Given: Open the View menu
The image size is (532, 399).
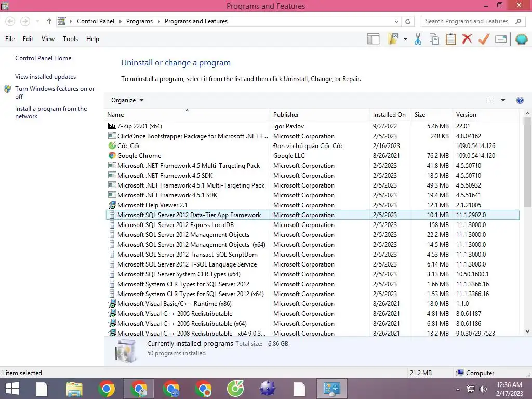Looking at the screenshot, I should 48,39.
